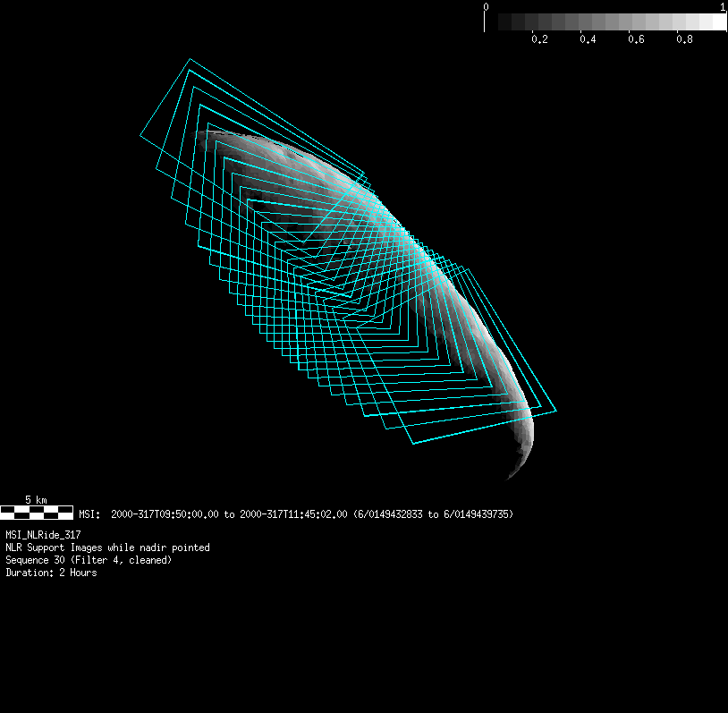The height and width of the screenshot is (713, 728).
Task: Click the 'Sequence 30 (Filter 4, cleaned)' text
Action: click(x=89, y=560)
